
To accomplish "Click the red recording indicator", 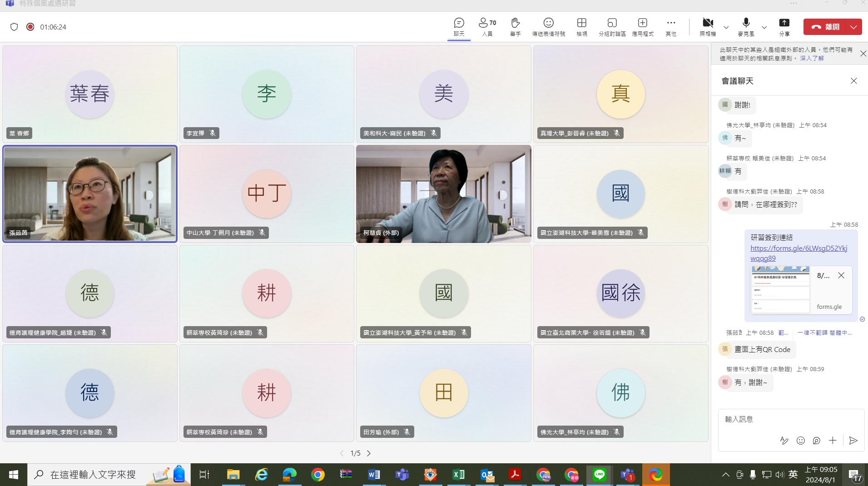I will pos(30,27).
